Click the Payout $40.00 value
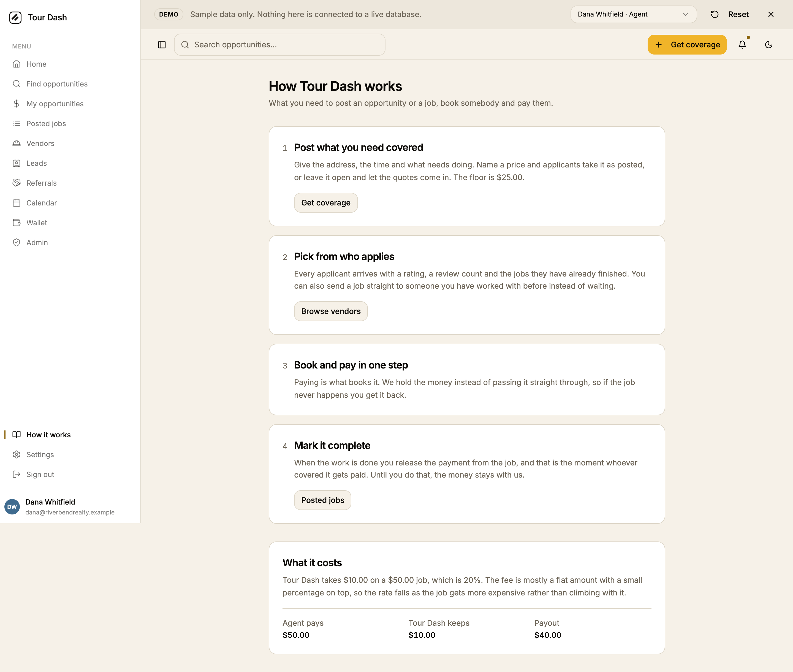 tap(548, 635)
